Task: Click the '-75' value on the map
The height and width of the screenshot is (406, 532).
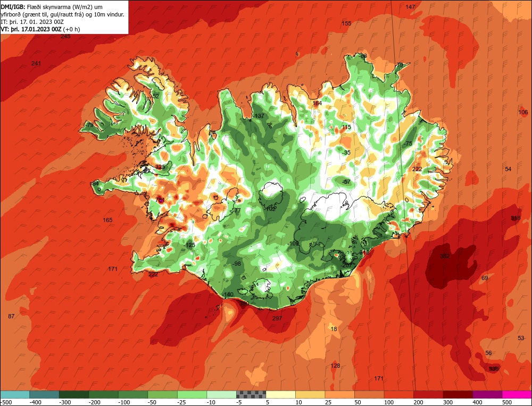Action: pyautogui.click(x=408, y=143)
